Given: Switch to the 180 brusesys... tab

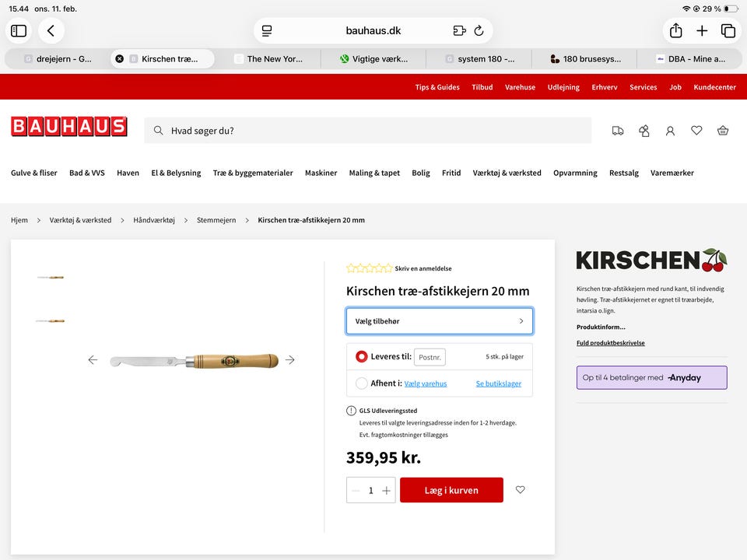Looking at the screenshot, I should click(584, 59).
